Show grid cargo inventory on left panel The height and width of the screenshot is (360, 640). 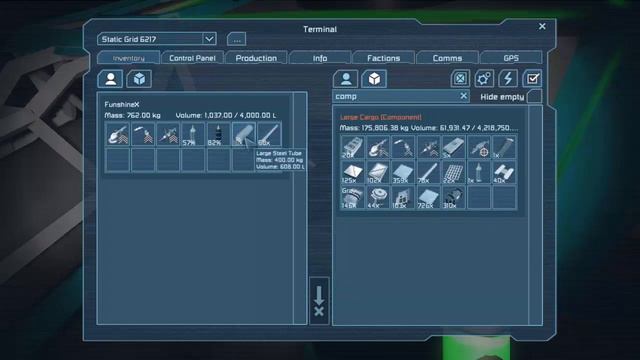point(139,79)
